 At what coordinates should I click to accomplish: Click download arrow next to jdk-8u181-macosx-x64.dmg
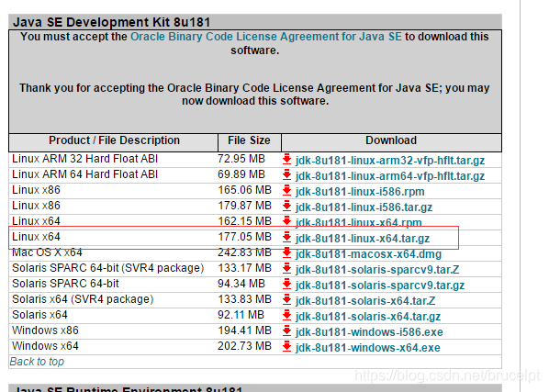pyautogui.click(x=286, y=252)
